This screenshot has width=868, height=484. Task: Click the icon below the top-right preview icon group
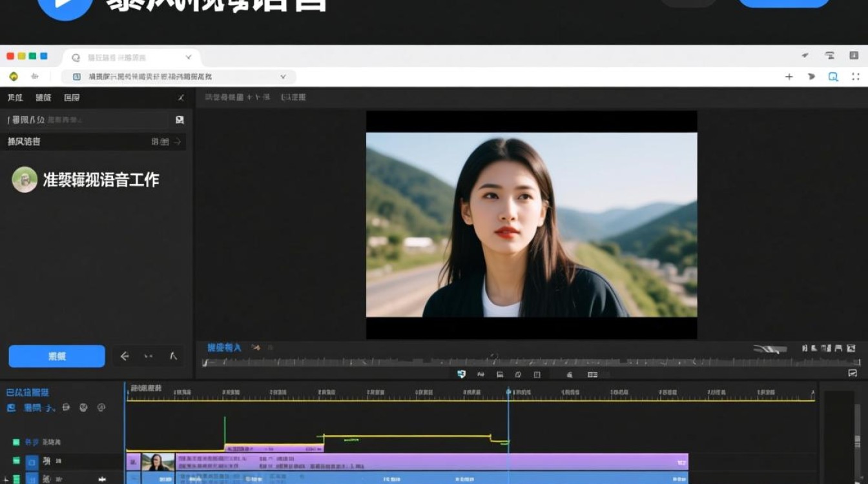(x=852, y=373)
